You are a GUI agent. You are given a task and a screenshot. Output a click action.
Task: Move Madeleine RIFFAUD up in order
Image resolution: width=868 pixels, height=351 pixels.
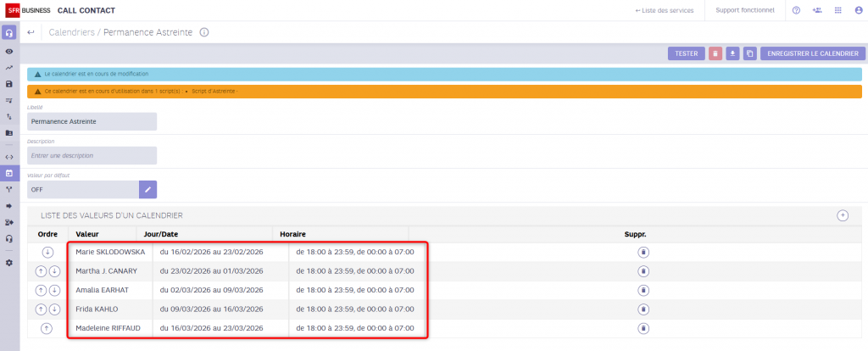click(x=47, y=328)
